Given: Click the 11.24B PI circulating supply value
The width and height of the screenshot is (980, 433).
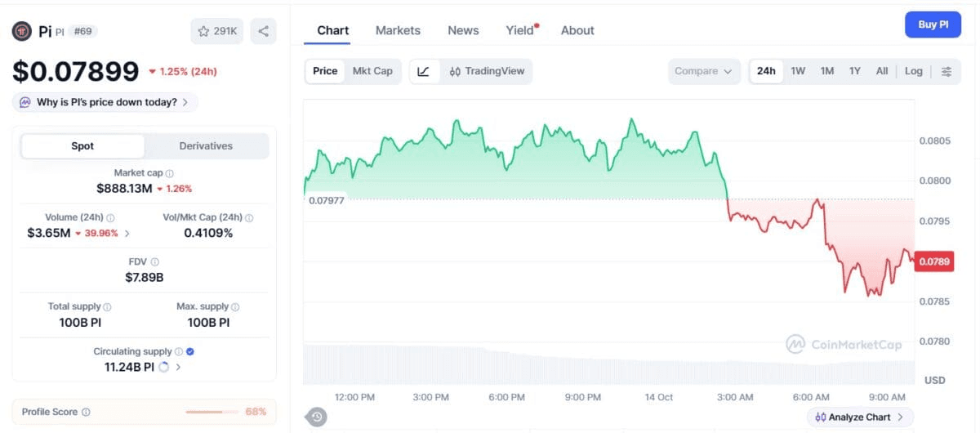Looking at the screenshot, I should click(129, 367).
